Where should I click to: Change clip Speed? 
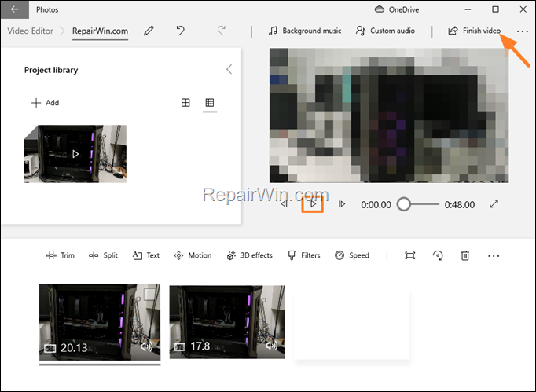click(352, 255)
